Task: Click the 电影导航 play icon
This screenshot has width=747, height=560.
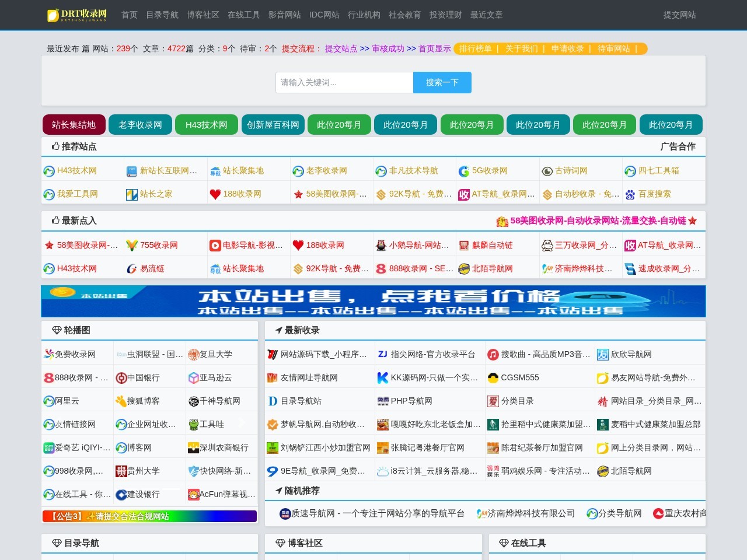Action: tap(215, 246)
